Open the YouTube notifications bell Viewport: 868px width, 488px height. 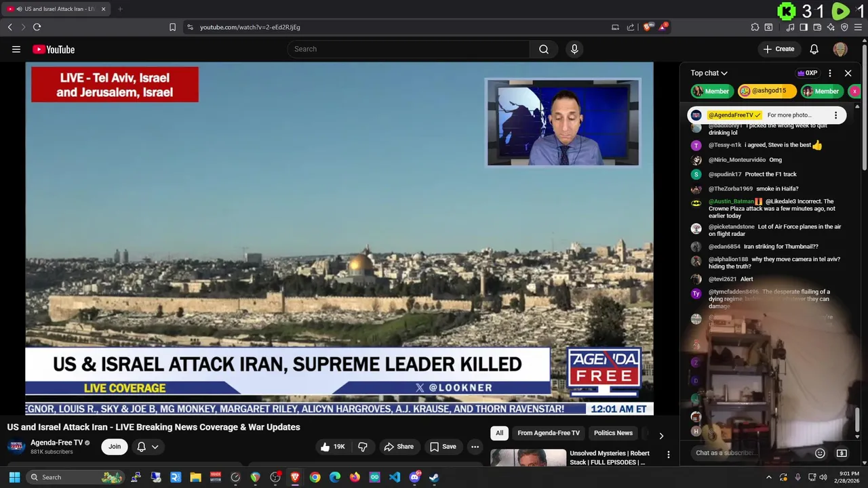814,49
